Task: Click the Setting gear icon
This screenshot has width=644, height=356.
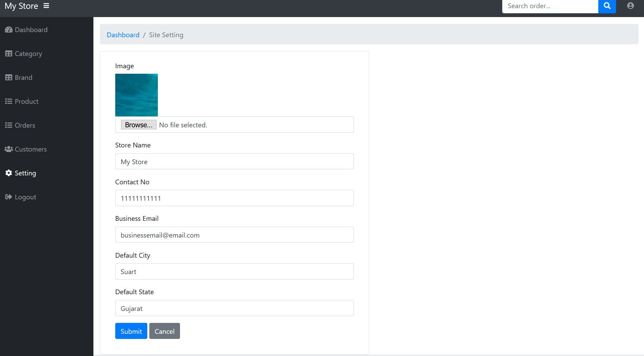Action: click(x=9, y=173)
